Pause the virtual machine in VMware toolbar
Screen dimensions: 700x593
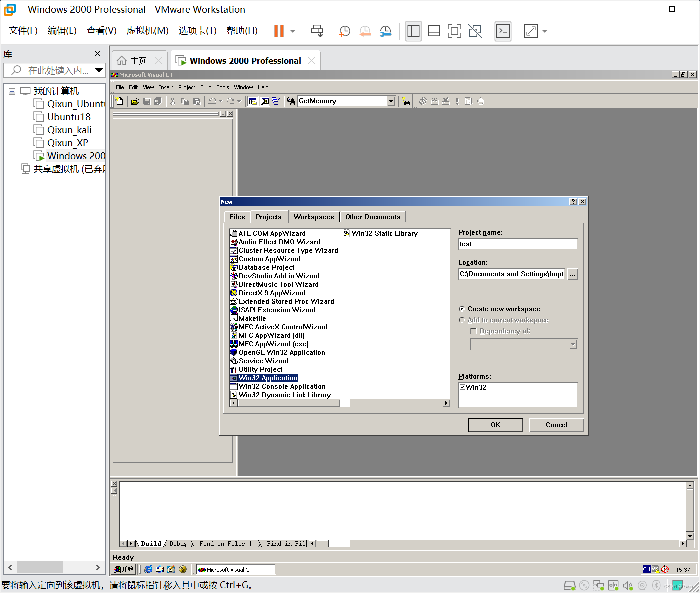279,31
